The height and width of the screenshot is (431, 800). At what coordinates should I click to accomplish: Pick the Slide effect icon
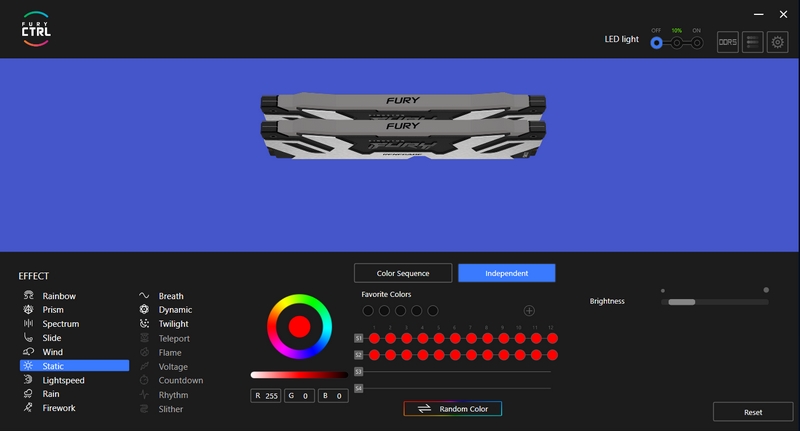(29, 338)
